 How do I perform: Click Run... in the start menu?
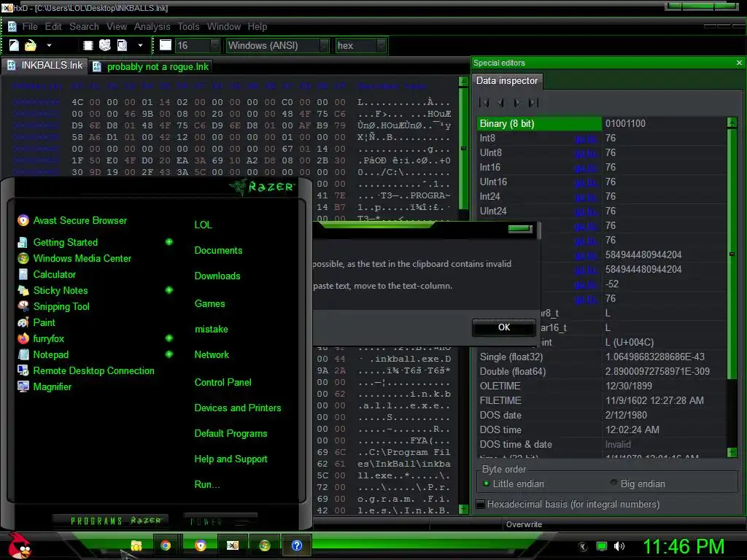207,485
